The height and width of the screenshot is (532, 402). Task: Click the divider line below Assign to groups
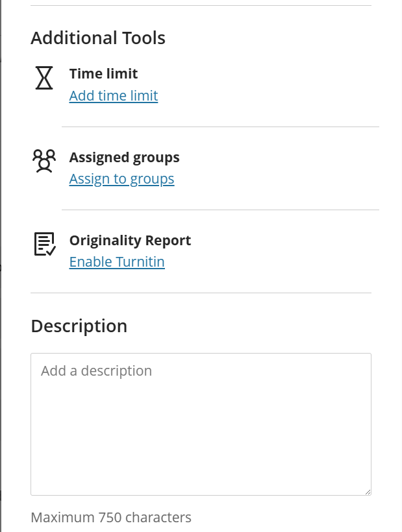click(220, 210)
